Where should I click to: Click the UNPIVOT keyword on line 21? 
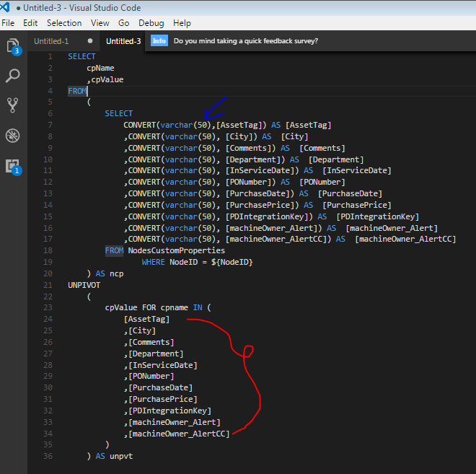[84, 285]
